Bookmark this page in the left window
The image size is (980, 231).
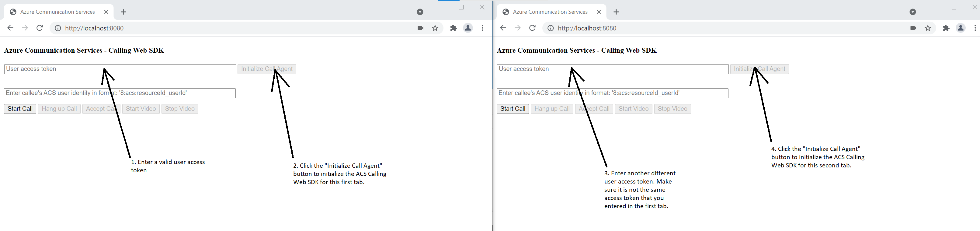435,28
